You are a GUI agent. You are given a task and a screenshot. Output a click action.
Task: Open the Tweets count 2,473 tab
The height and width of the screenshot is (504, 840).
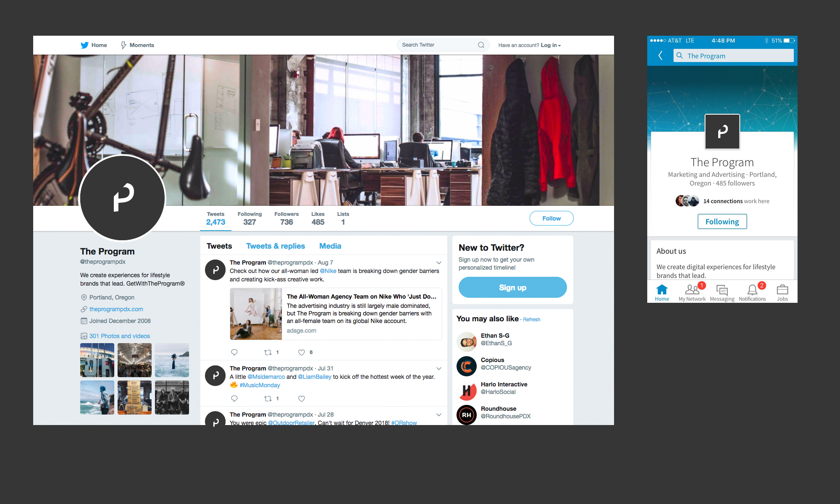click(215, 219)
